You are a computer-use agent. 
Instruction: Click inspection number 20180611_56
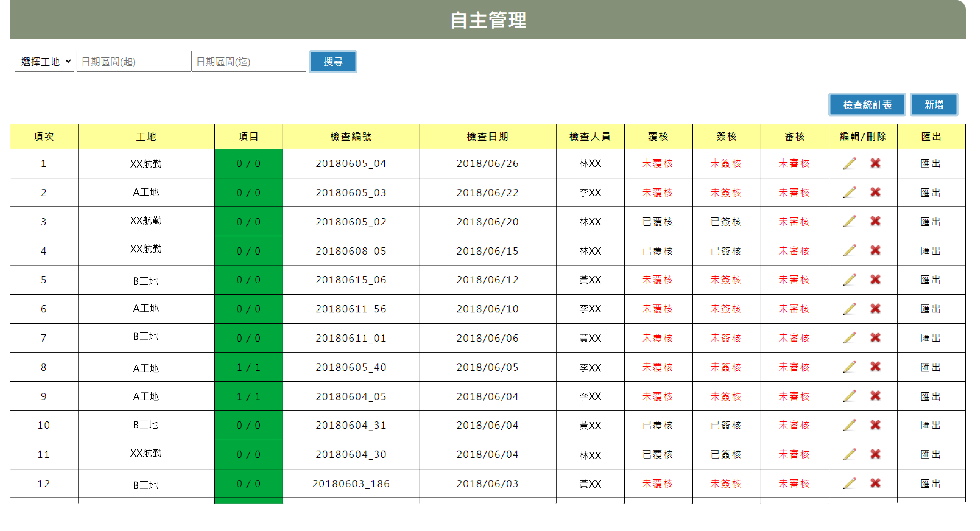[351, 309]
